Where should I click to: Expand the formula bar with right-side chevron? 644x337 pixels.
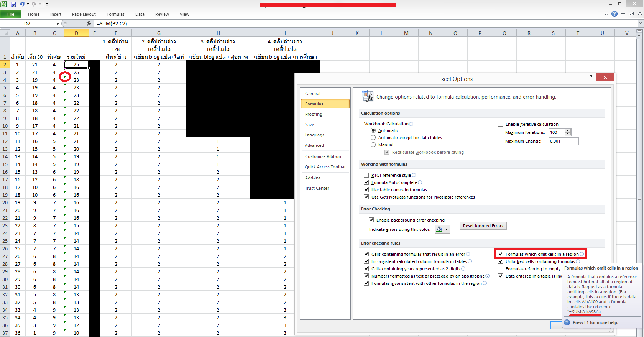640,23
